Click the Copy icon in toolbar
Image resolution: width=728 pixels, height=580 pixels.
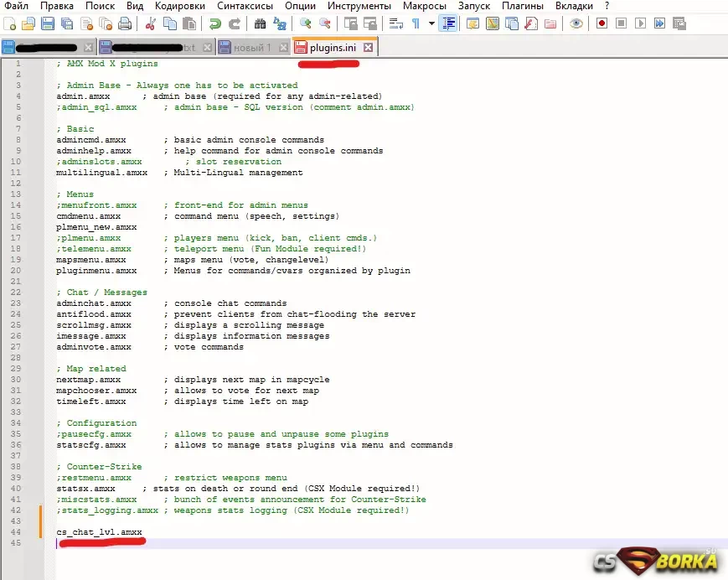[170, 23]
